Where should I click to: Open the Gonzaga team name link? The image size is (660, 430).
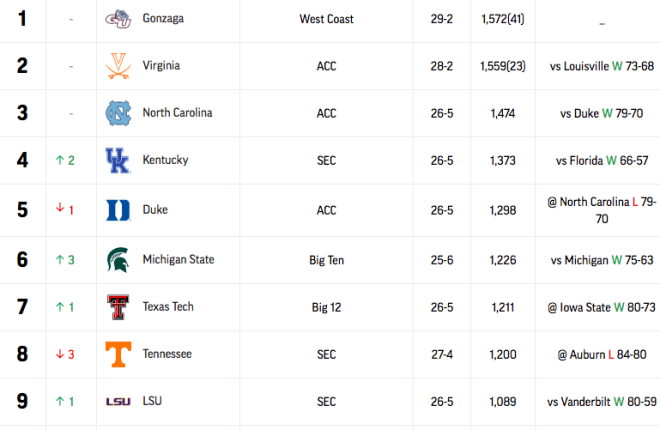pos(163,19)
